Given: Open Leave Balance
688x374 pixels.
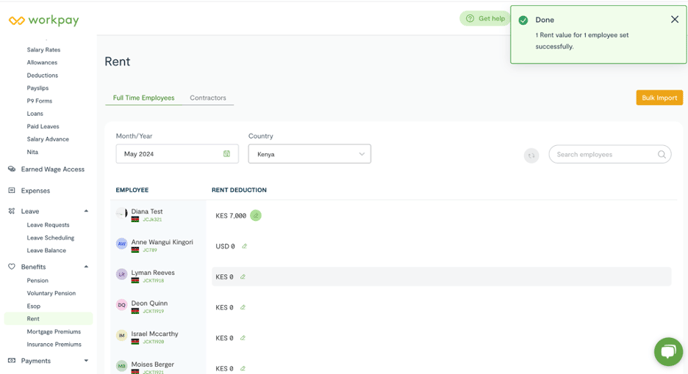Looking at the screenshot, I should click(46, 250).
